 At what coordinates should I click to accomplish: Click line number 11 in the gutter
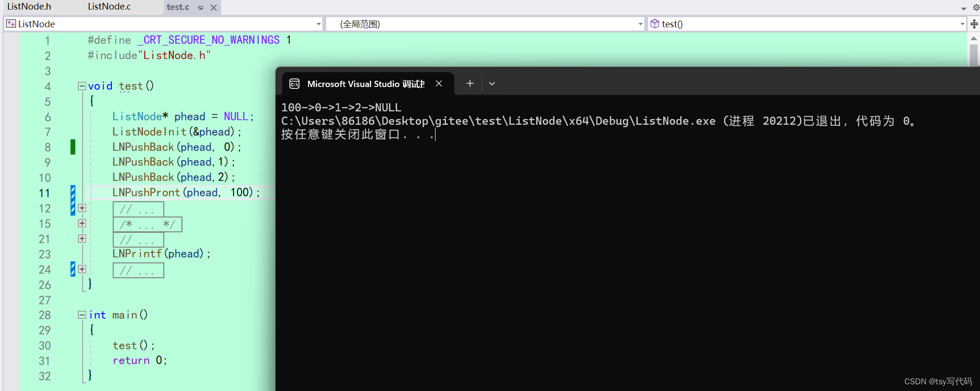pyautogui.click(x=44, y=193)
